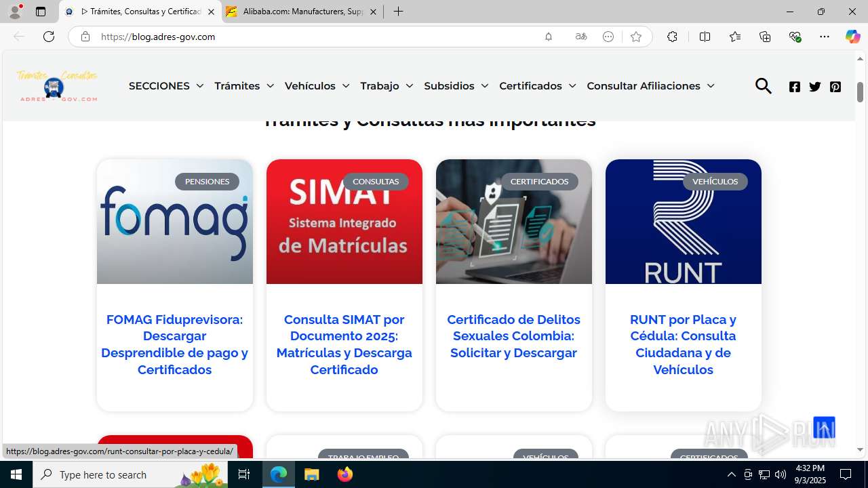Viewport: 868px width, 488px height.
Task: Add this page to favorites star icon
Action: [635, 37]
